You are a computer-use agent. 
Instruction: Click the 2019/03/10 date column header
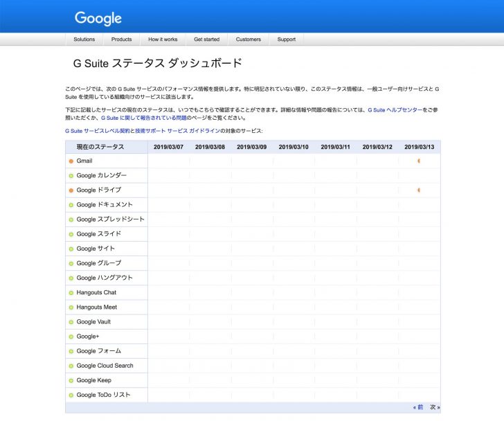tap(294, 147)
